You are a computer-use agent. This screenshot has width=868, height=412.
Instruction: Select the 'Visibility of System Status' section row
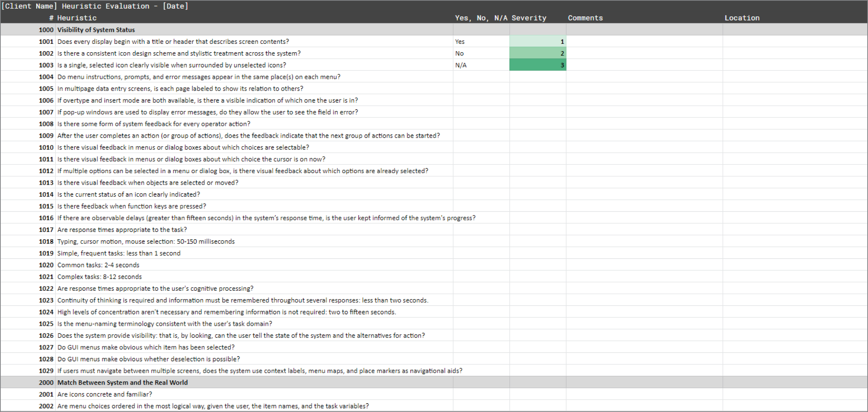(x=96, y=30)
